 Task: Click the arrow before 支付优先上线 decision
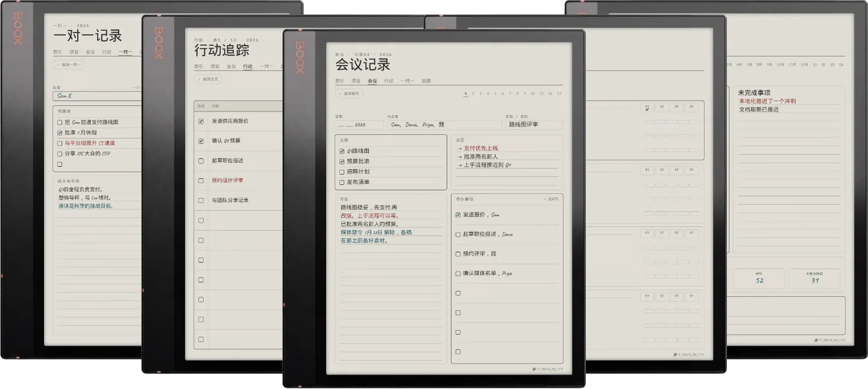tap(460, 148)
